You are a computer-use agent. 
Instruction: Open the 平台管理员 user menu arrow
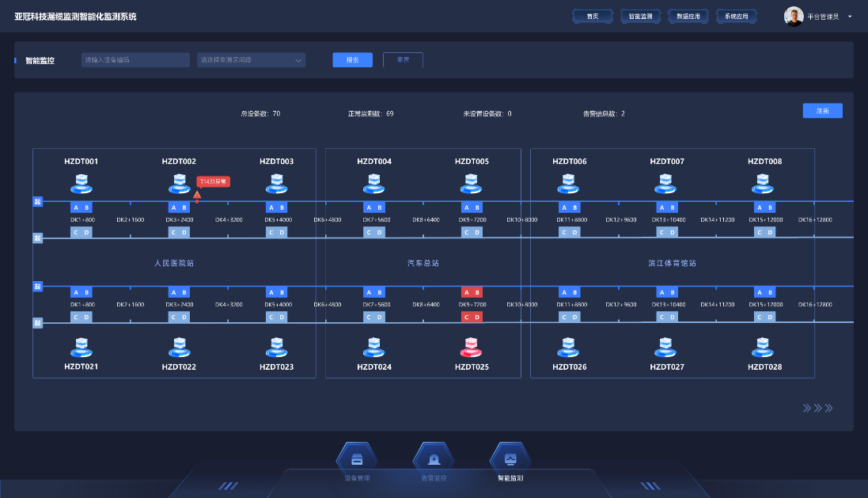pos(850,17)
